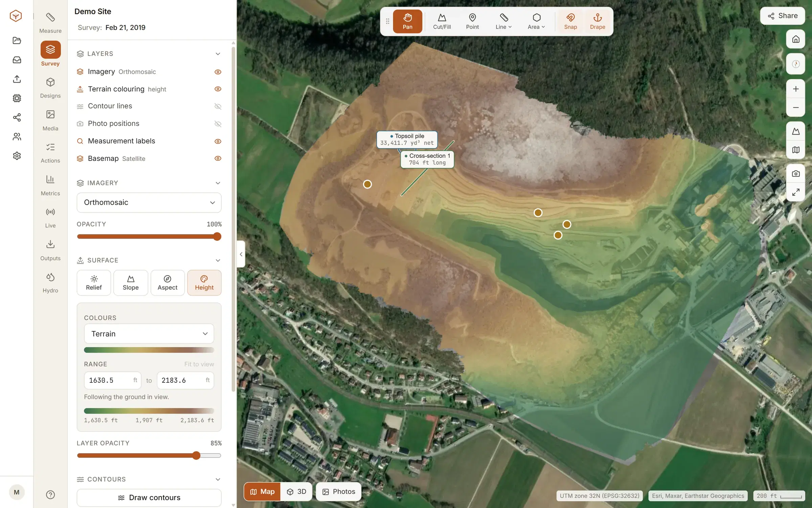Hide the Imagery Orthomosaic layer
This screenshot has width=812, height=508.
coord(218,72)
